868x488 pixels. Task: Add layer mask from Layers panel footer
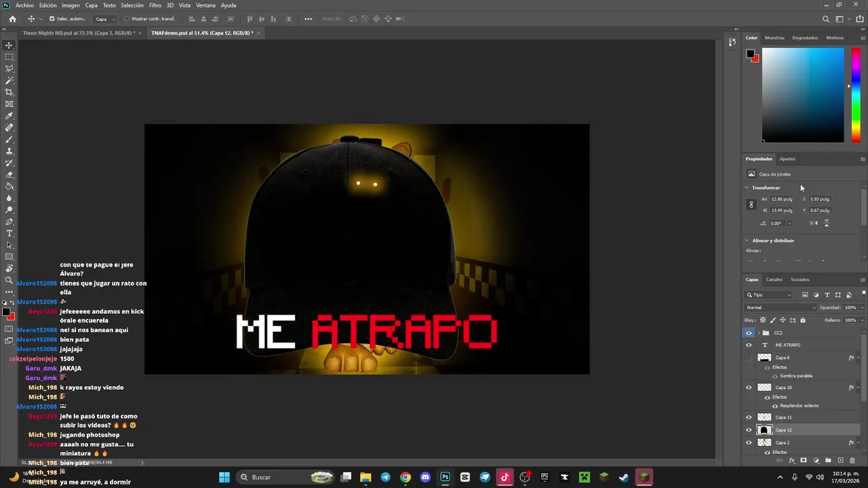coord(804,460)
